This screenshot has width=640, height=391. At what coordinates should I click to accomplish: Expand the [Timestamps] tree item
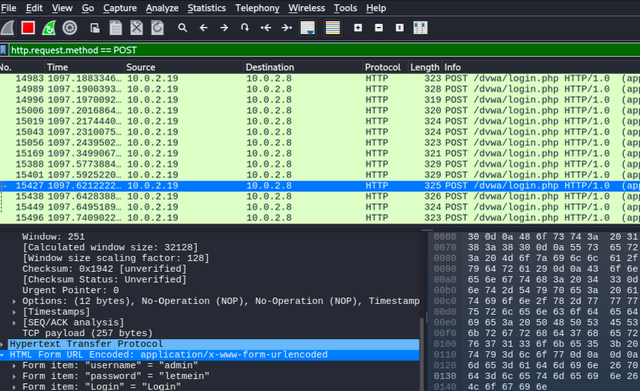pos(14,312)
